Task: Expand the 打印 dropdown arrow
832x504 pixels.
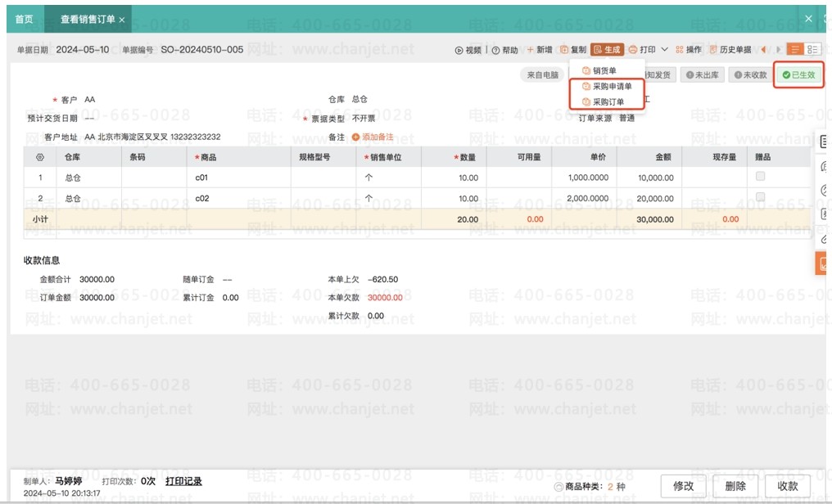Action: tap(665, 50)
